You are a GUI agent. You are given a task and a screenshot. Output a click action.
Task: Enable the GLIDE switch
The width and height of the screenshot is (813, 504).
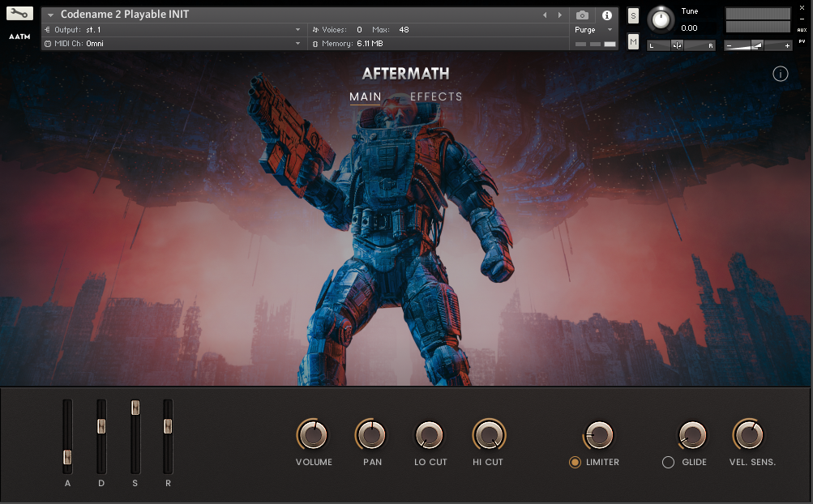pos(669,462)
